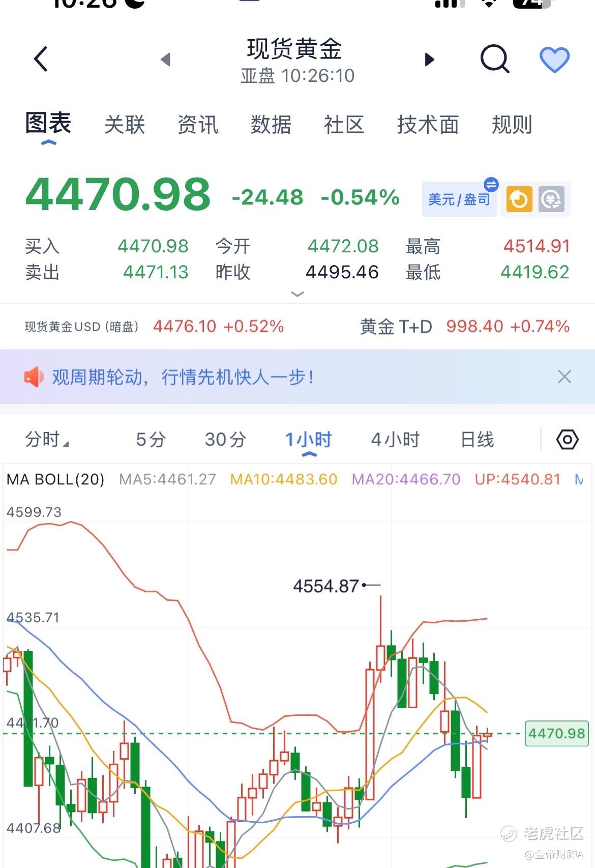Viewport: 595px width, 868px height.
Task: Select the 图表 tab
Action: (48, 124)
